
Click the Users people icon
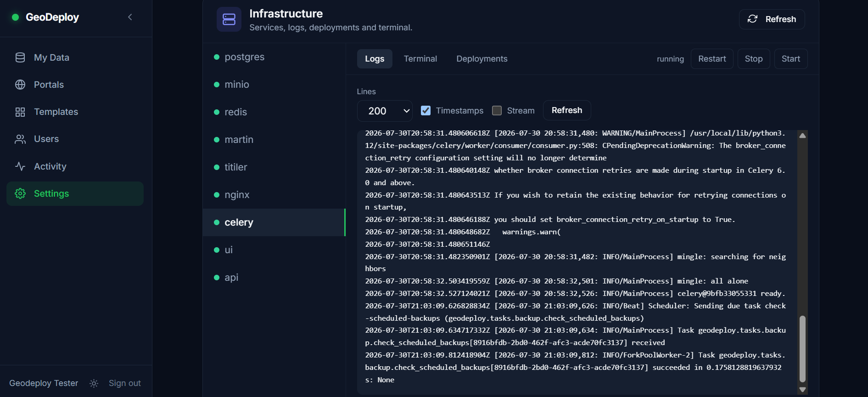tap(20, 139)
